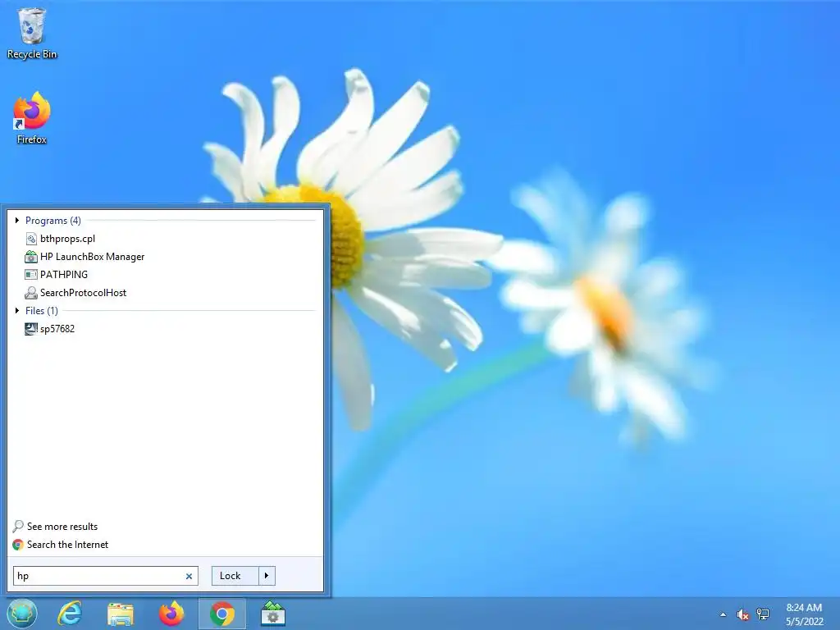This screenshot has height=630, width=840.
Task: Launch HP LaunchBox Manager from the results
Action: pyautogui.click(x=92, y=257)
